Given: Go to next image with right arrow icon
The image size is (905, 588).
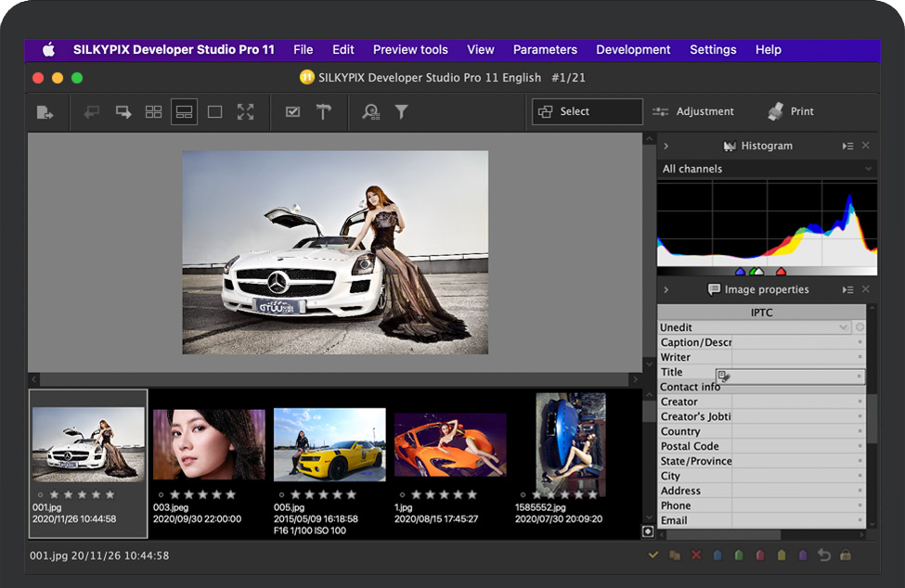Looking at the screenshot, I should point(123,112).
